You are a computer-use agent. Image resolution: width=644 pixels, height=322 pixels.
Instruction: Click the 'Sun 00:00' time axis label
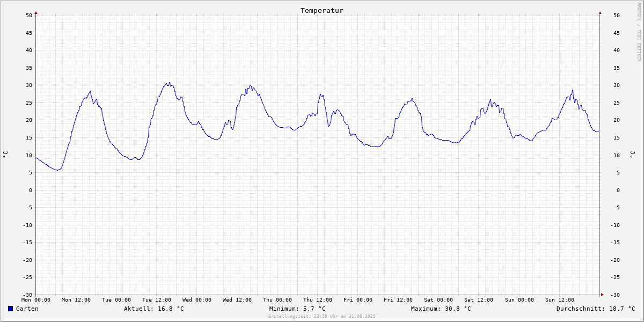point(519,300)
